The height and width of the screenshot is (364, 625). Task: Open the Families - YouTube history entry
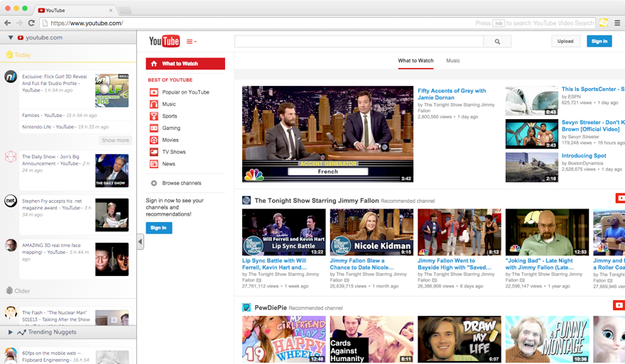click(60, 115)
